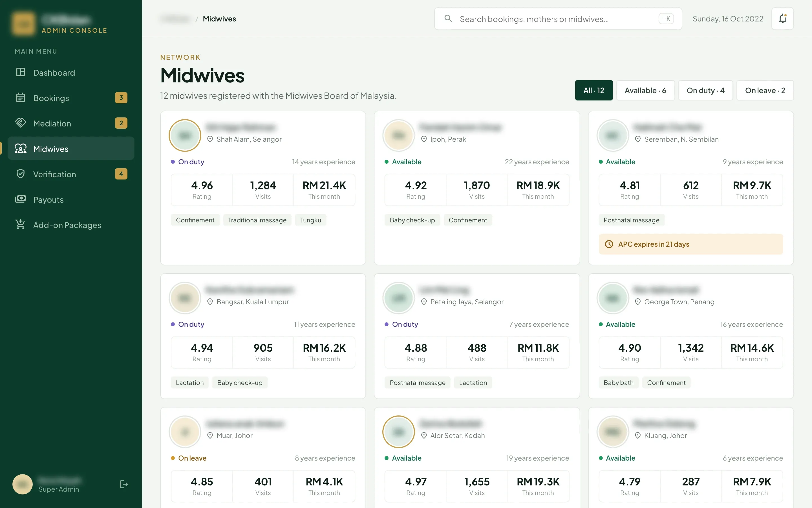Click the location pin by Alor Setar
812x508 pixels.
pyautogui.click(x=424, y=435)
